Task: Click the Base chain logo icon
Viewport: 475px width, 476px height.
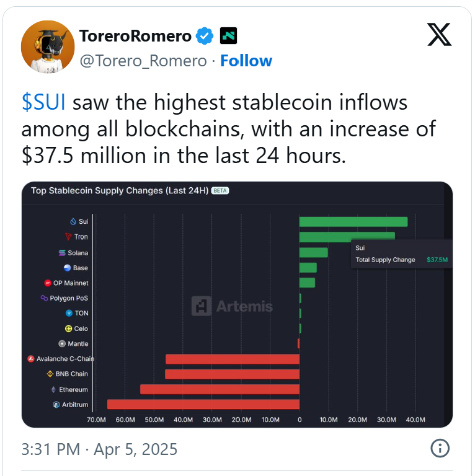Action: coord(67,268)
